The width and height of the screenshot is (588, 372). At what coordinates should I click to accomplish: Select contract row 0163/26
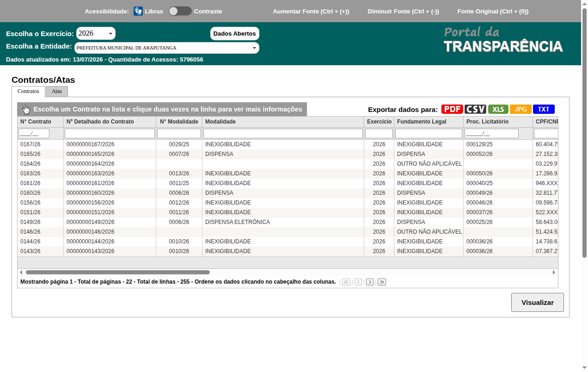tap(288, 174)
